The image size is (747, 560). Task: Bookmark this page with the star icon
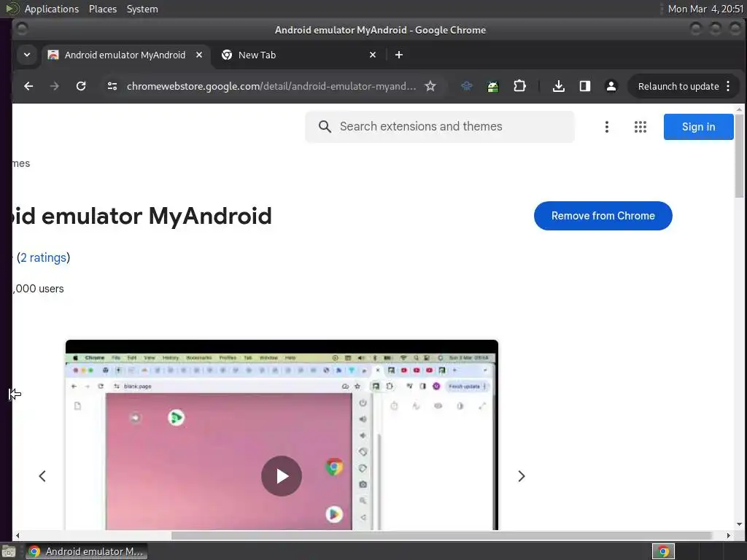(430, 86)
